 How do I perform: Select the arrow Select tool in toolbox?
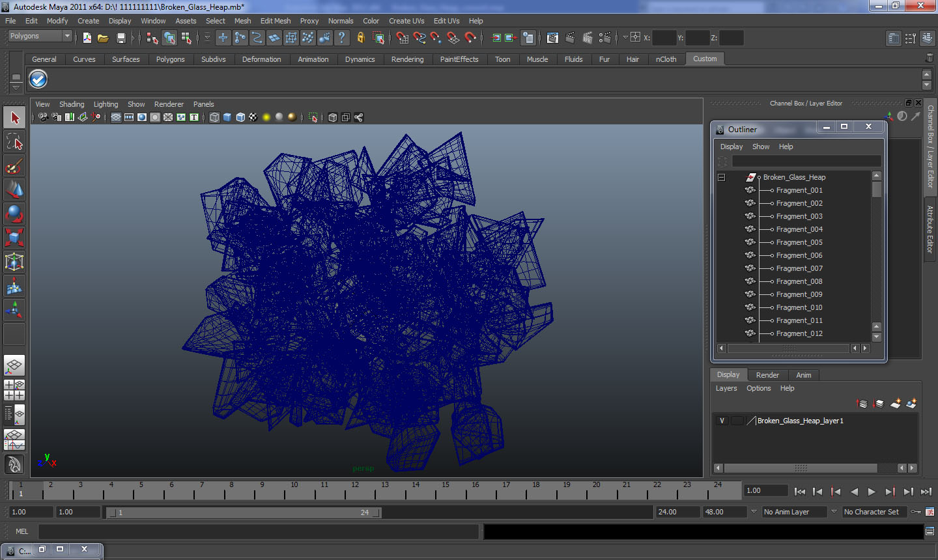[14, 118]
